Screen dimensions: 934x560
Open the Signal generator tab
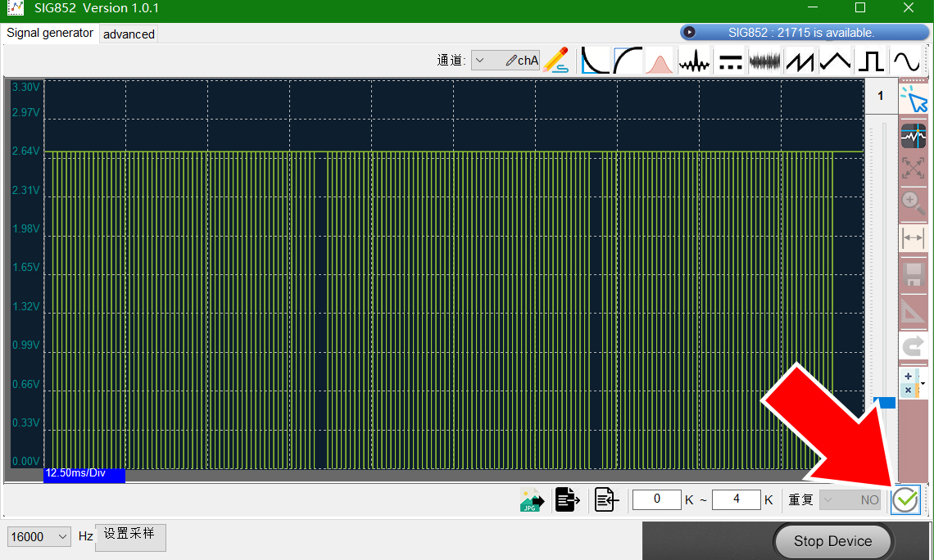50,34
